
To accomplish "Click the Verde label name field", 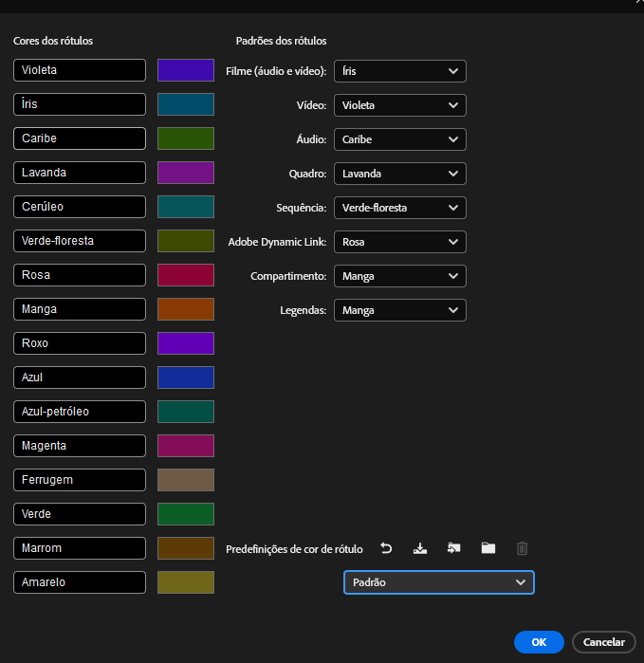I will pos(80,514).
